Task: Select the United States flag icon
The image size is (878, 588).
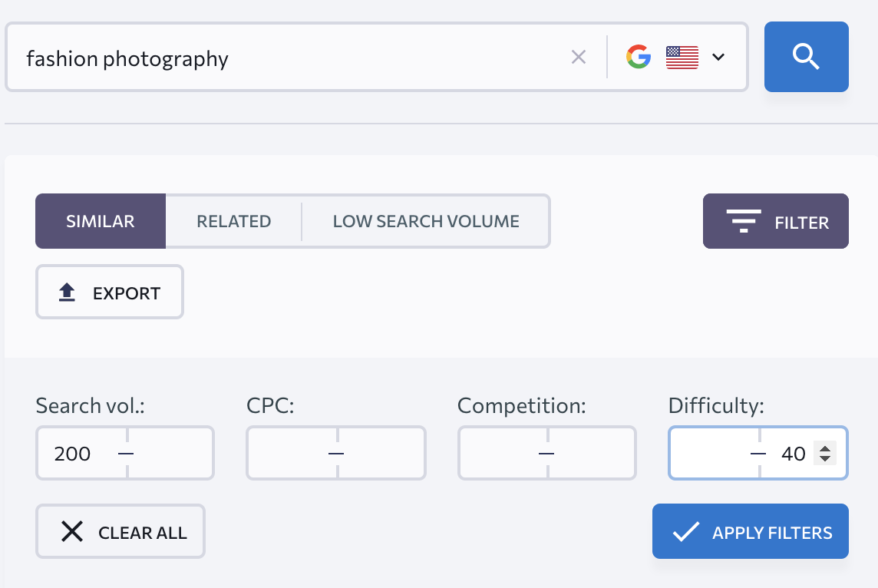Action: pos(682,56)
